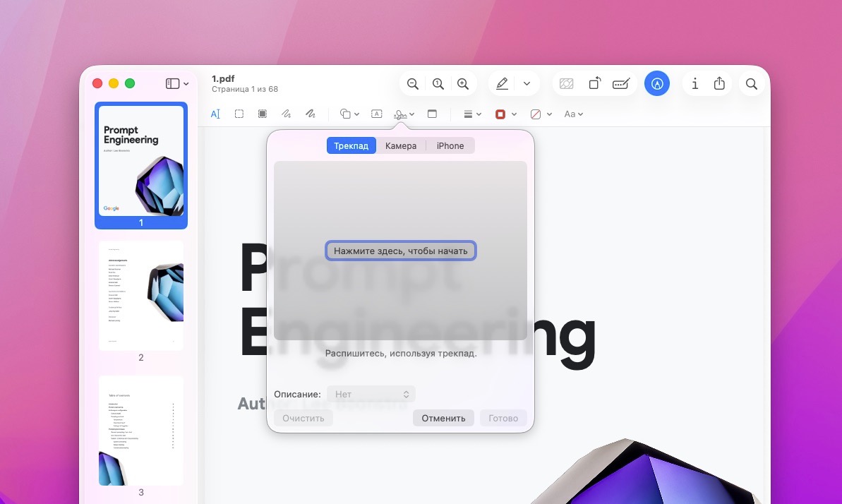Choose the rectangular selection tool

(239, 114)
